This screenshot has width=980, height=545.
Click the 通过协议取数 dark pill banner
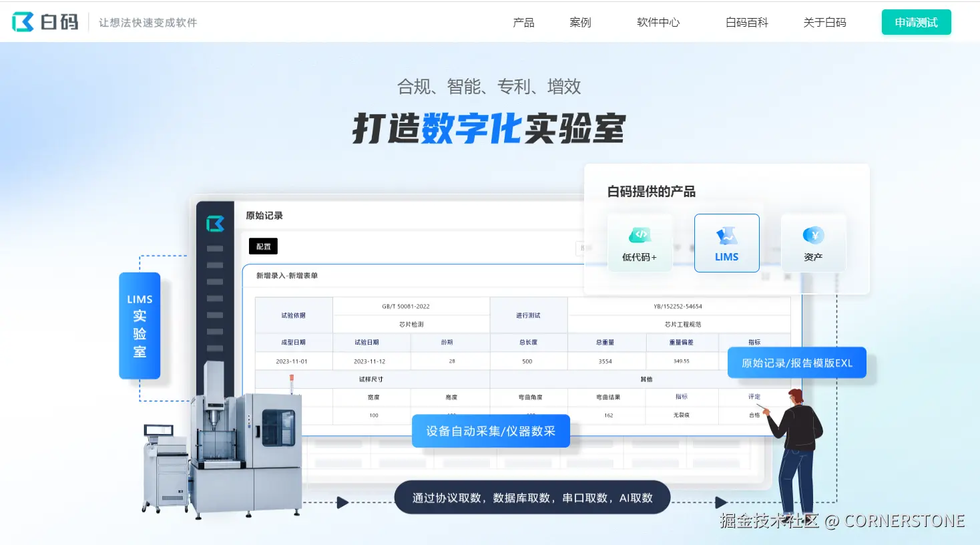click(x=532, y=498)
